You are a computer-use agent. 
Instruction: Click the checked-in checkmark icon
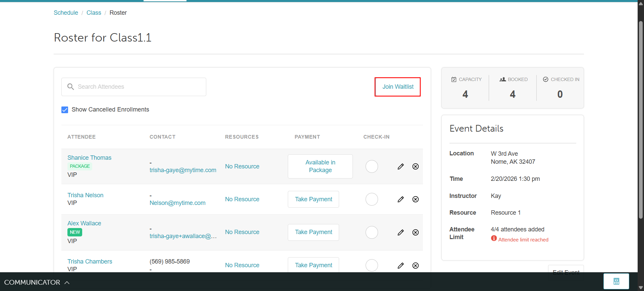tap(545, 79)
